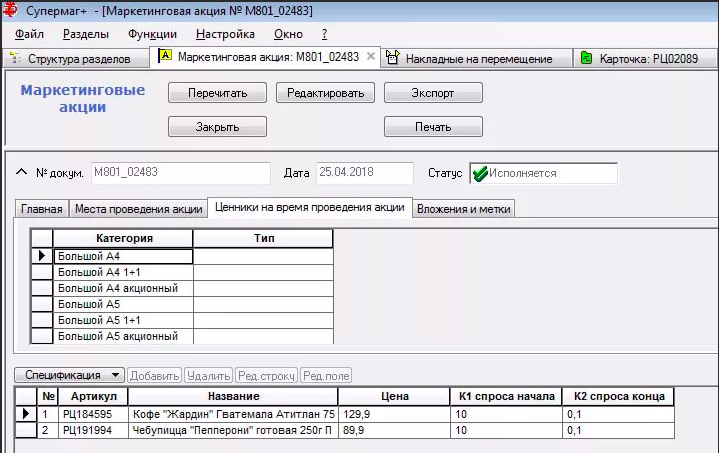Click the Название column header

point(233,396)
